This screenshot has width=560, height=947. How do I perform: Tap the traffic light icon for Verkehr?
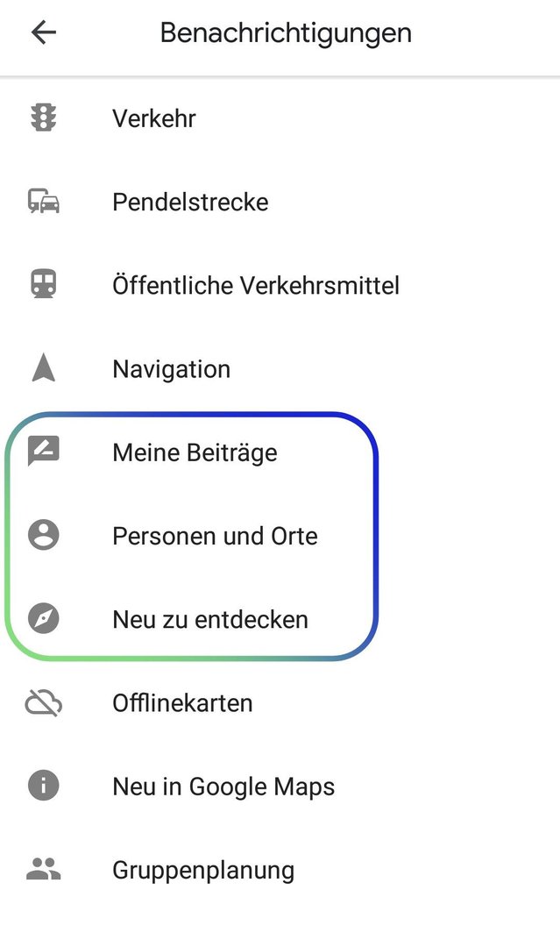[44, 117]
